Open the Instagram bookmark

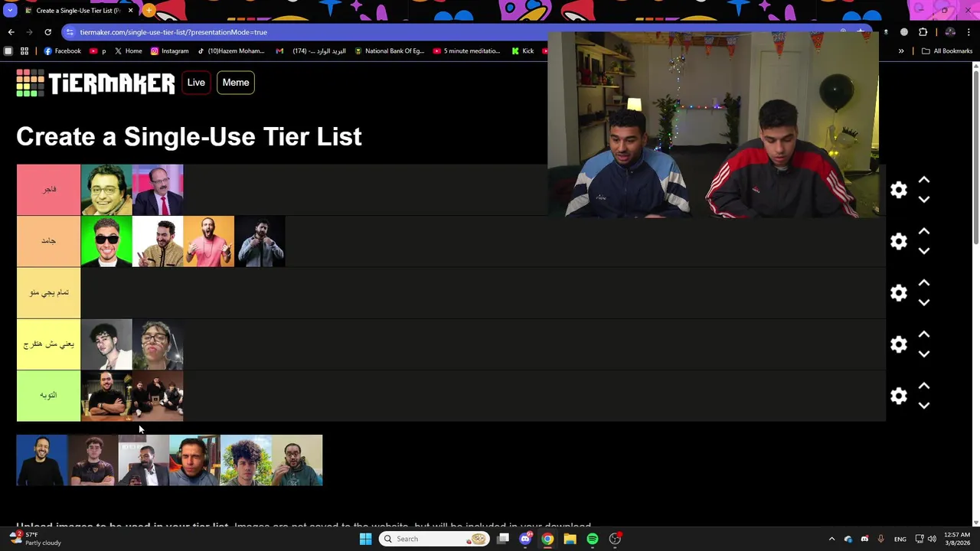(x=169, y=51)
